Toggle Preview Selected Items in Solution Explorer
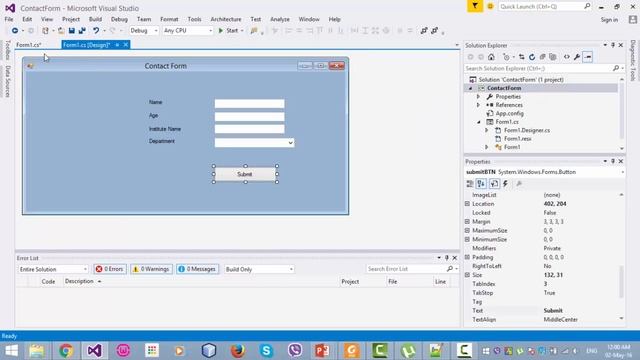Screen dimensions: 640x360 [x=588, y=57]
